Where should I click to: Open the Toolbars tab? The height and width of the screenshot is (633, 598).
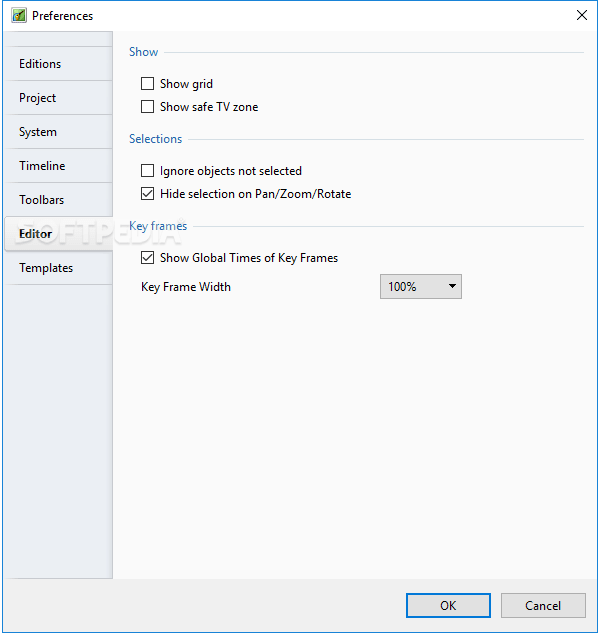pyautogui.click(x=58, y=200)
